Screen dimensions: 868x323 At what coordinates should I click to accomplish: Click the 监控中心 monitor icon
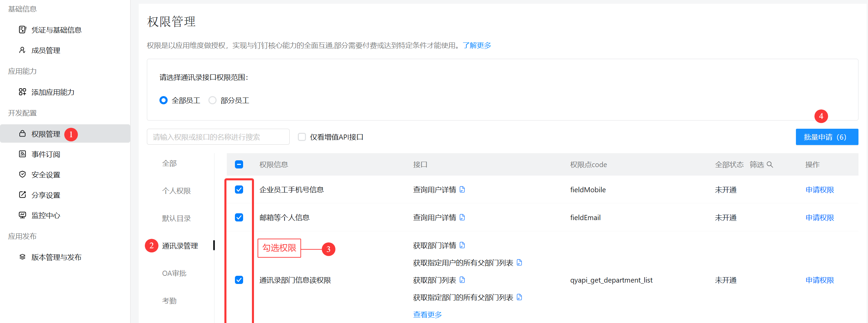pos(22,215)
